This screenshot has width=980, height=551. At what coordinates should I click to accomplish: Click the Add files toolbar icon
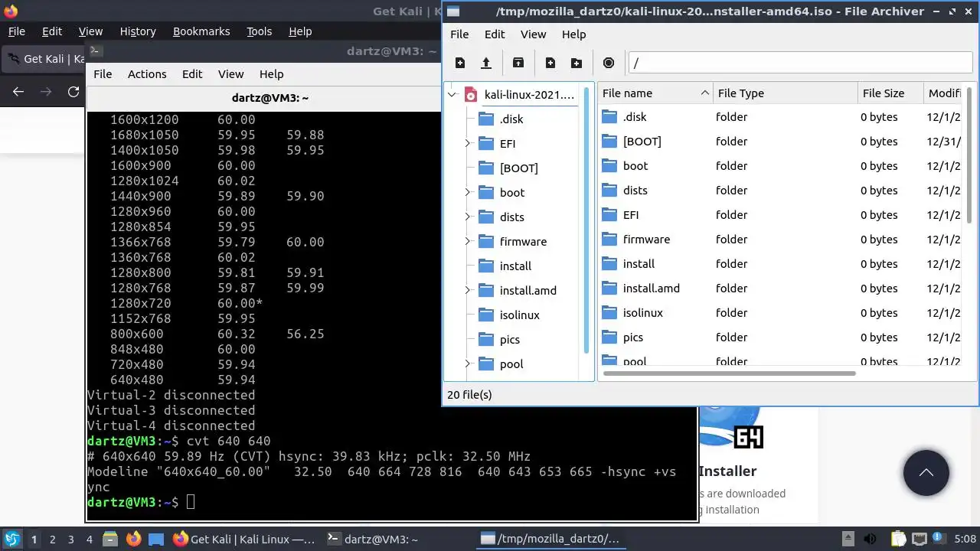[550, 63]
